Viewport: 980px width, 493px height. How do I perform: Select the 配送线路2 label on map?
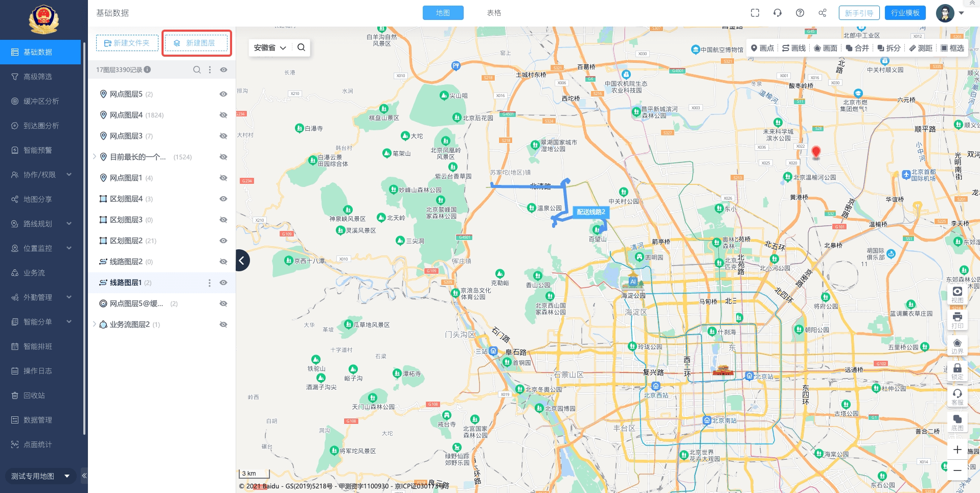(x=590, y=212)
